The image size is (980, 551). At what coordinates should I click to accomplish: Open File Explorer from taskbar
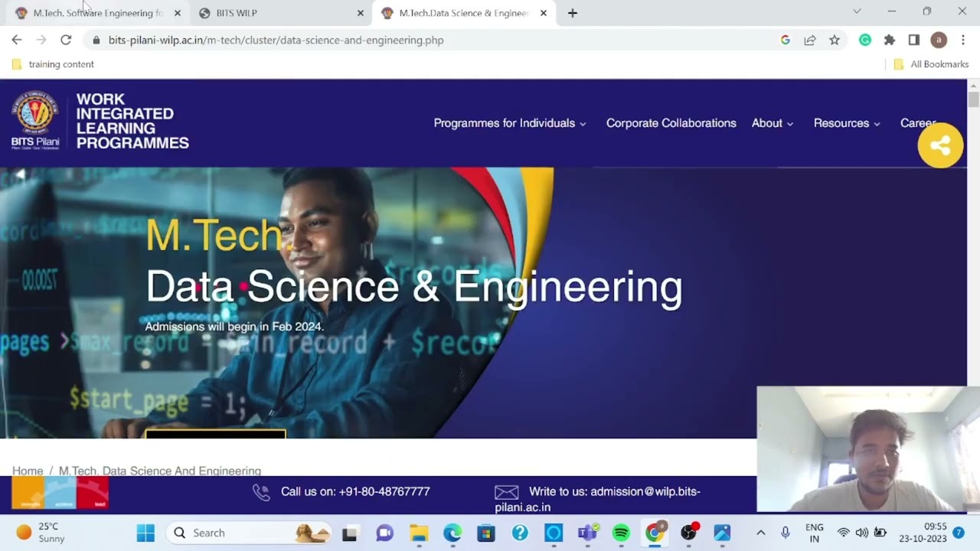(419, 533)
